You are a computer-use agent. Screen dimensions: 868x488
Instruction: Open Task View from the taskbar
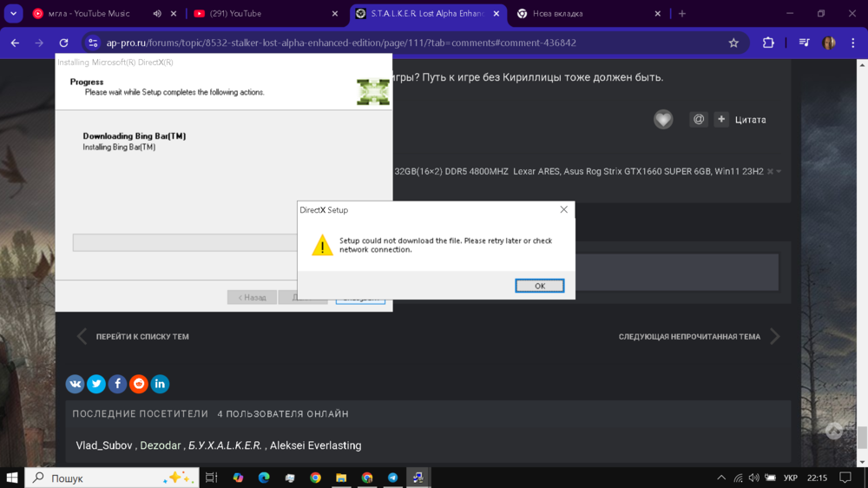(x=212, y=478)
